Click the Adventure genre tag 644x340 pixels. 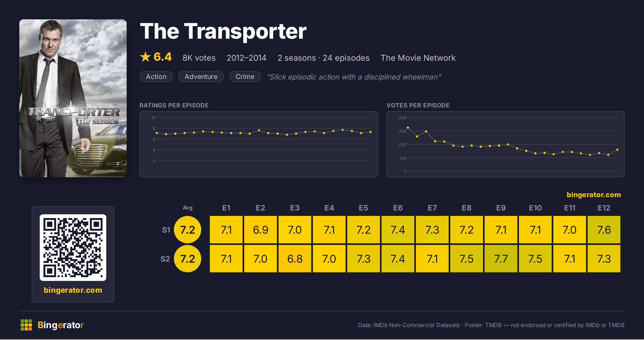(201, 77)
